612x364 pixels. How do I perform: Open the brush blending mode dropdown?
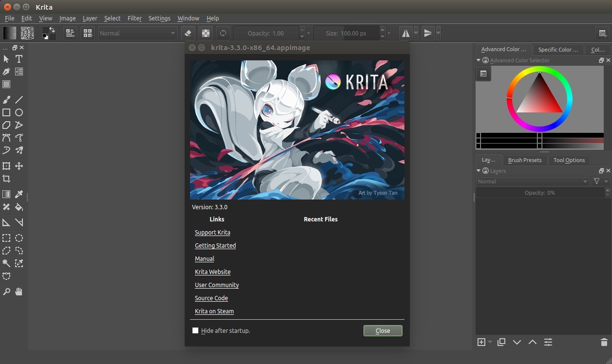(x=137, y=33)
